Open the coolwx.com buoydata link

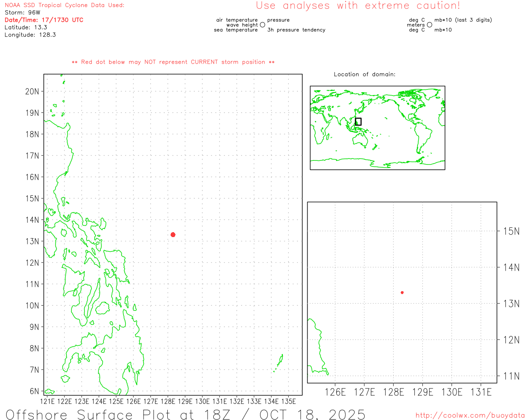click(470, 415)
